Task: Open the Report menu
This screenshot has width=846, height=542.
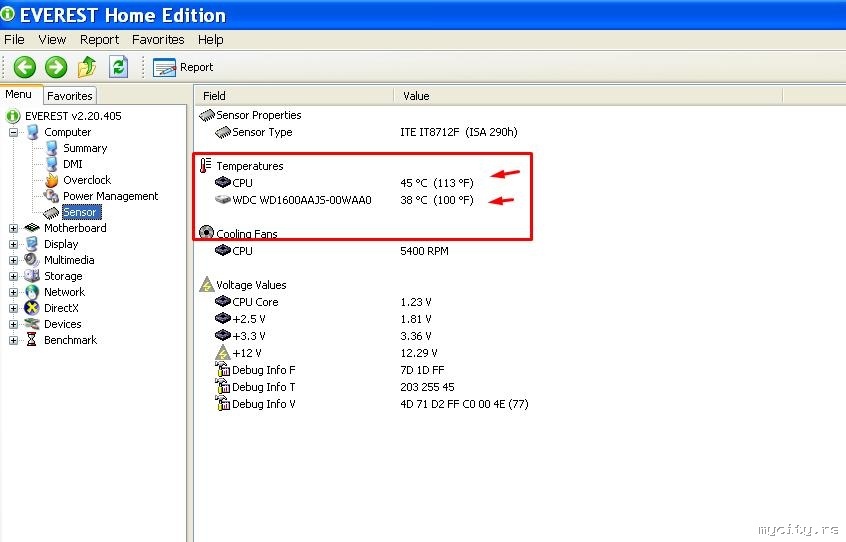Action: click(99, 39)
